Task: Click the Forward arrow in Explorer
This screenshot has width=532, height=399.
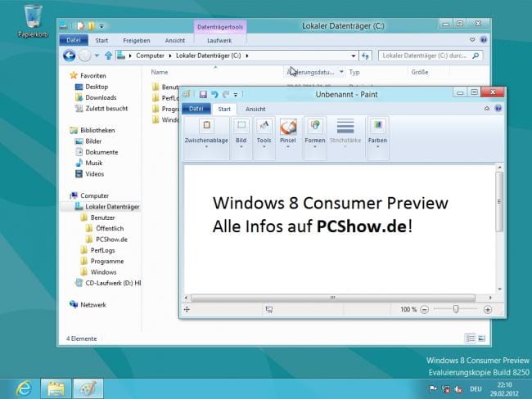Action: (85, 56)
